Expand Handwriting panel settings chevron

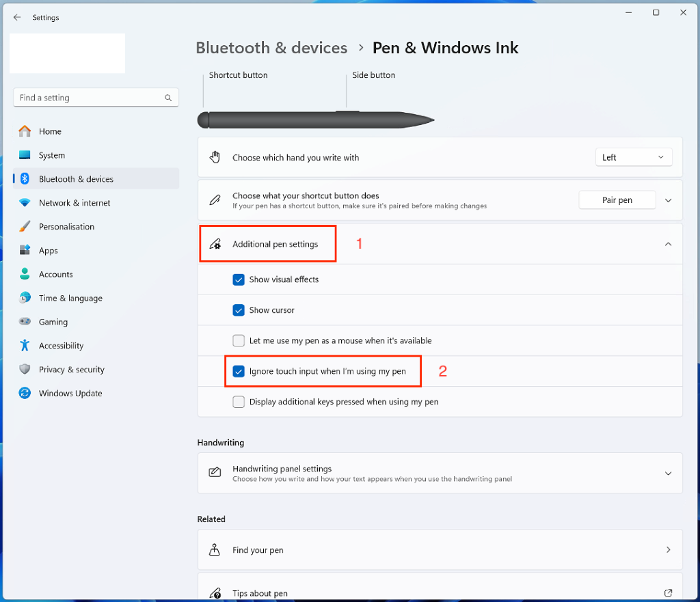coord(669,473)
